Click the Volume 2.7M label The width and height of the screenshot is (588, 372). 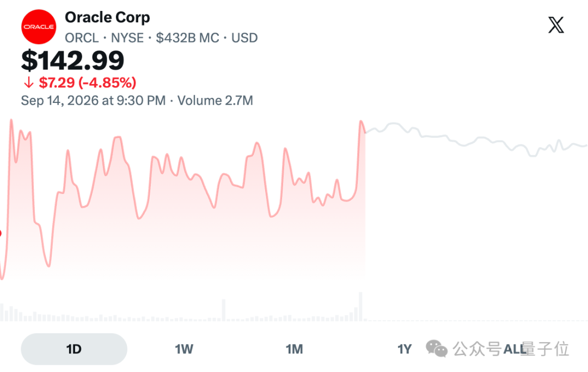(215, 101)
